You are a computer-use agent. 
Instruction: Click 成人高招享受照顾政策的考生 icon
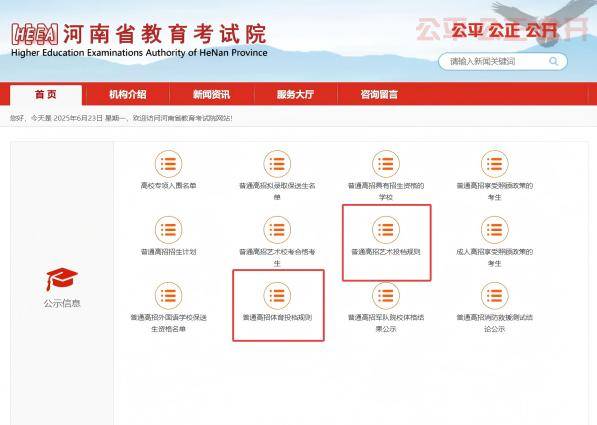pos(495,230)
